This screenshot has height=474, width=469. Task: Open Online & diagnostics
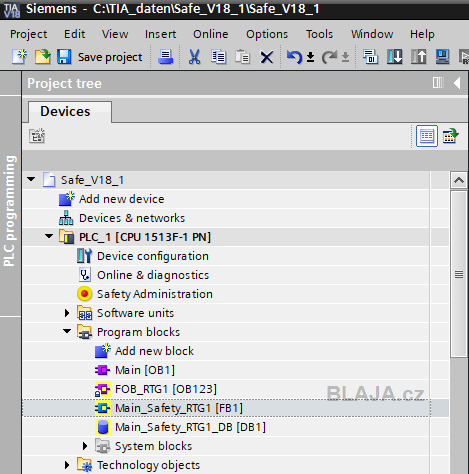[153, 275]
